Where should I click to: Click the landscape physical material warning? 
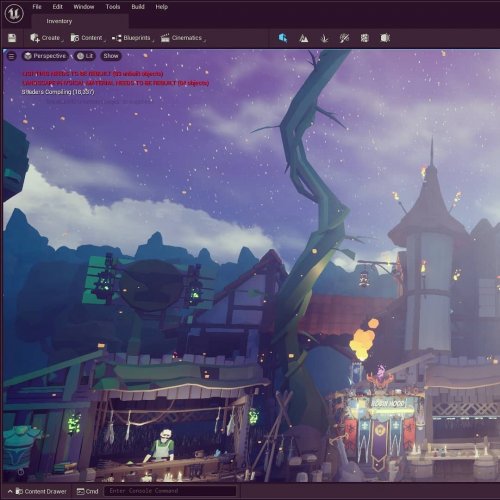[115, 83]
